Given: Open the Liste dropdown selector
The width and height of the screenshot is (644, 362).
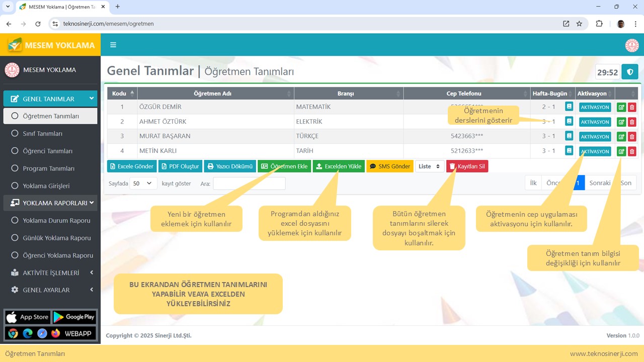Looking at the screenshot, I should (x=429, y=166).
